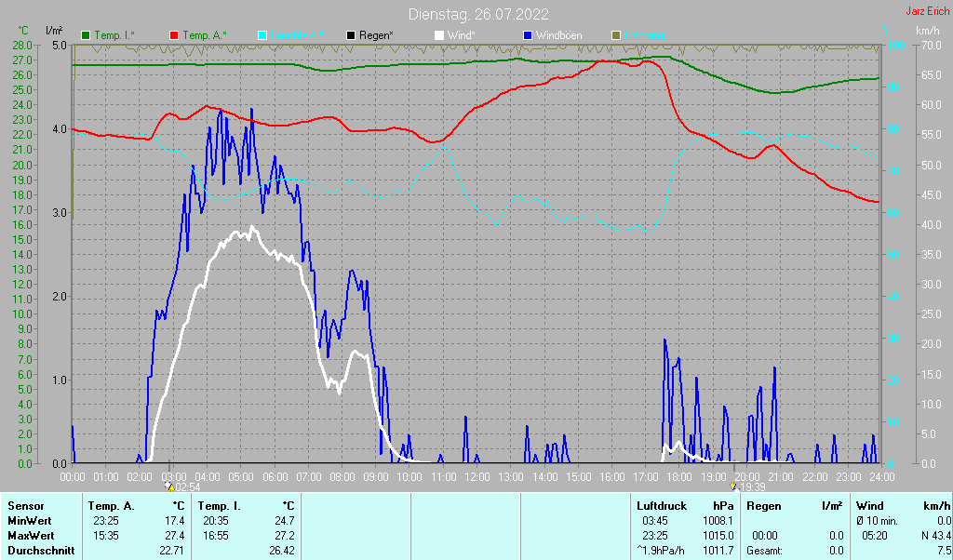Click the red Temp. A. legend swatch
The height and width of the screenshot is (560, 953).
174,36
